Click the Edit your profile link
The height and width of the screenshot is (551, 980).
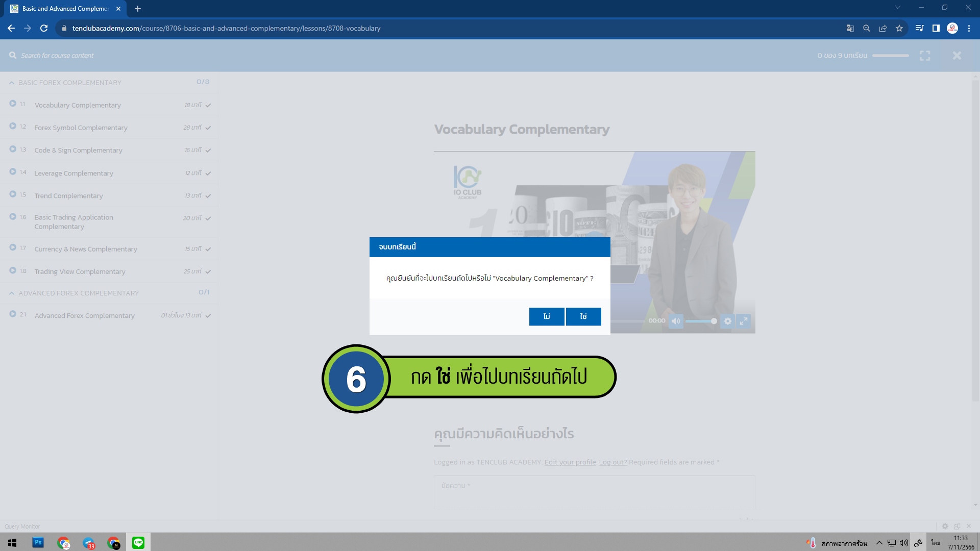click(570, 462)
